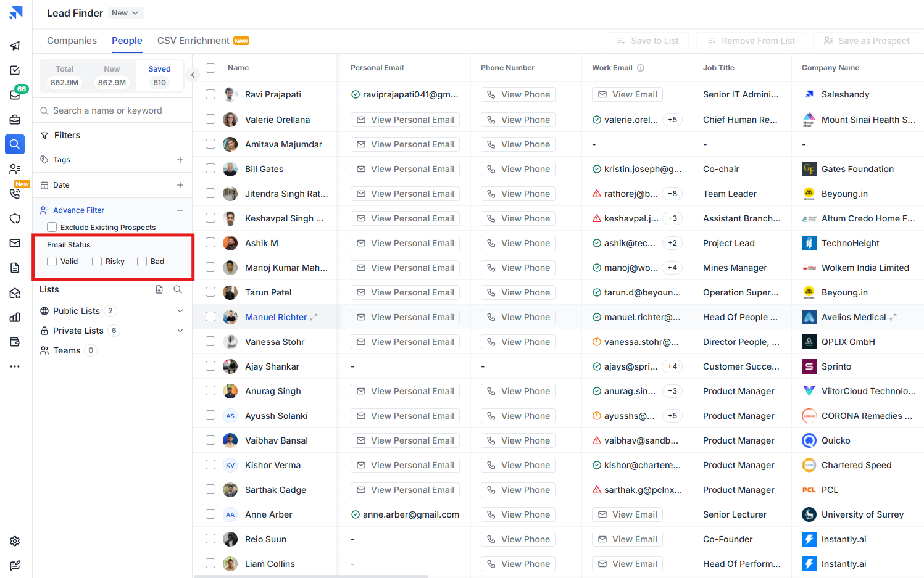The height and width of the screenshot is (578, 924).
Task: Check the Valid email status checkbox
Action: [52, 262]
